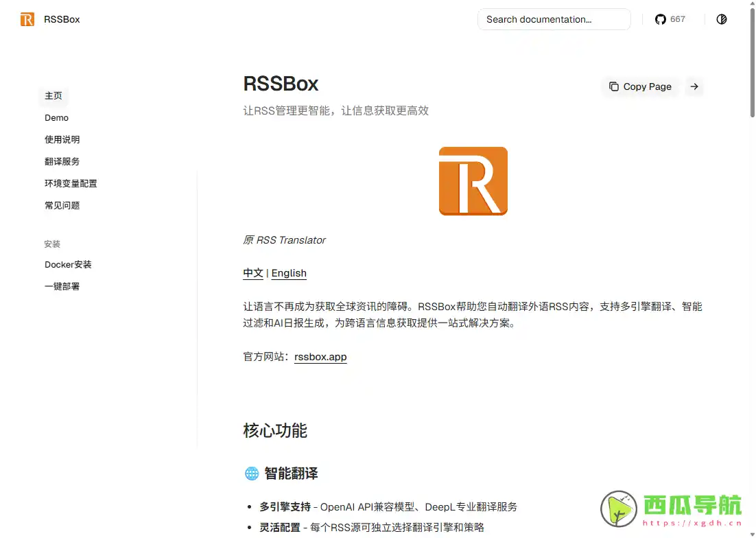Focus the Search documentation field

pos(554,19)
